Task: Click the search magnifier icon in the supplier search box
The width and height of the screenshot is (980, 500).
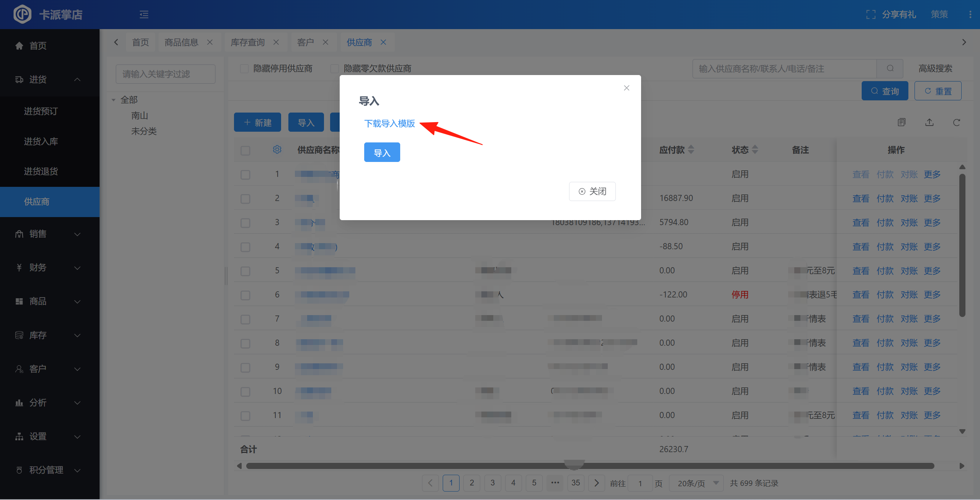Action: [x=890, y=69]
